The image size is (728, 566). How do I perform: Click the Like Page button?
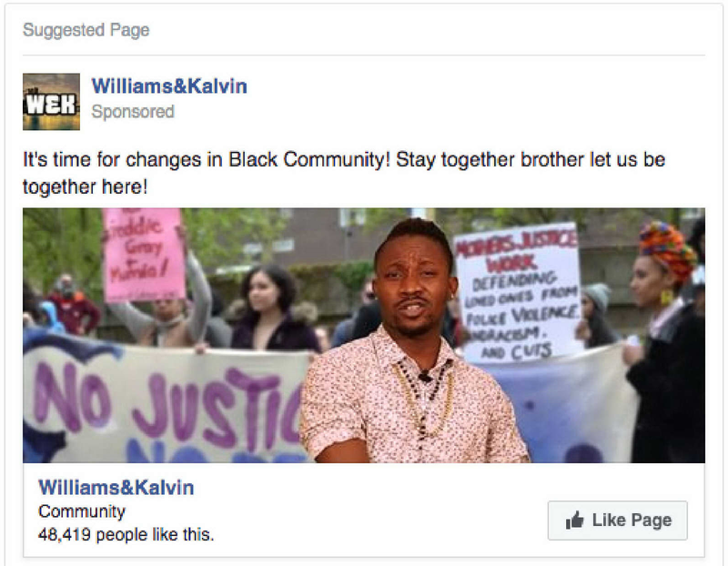[x=618, y=520]
